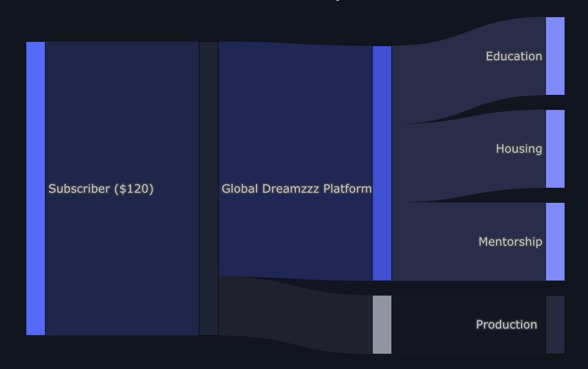This screenshot has height=369, width=588.
Task: Click the dark node bar left of Global Dreamzzz Platform label
Action: (208, 188)
